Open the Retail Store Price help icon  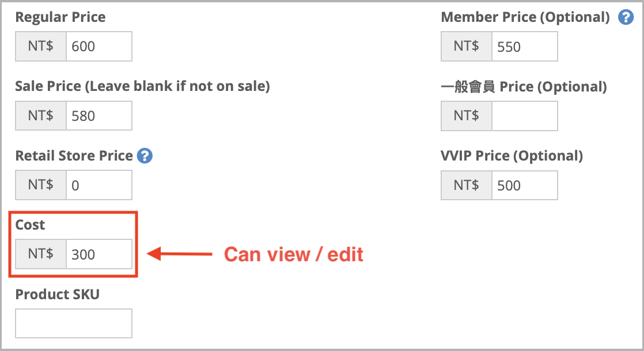[x=145, y=156]
